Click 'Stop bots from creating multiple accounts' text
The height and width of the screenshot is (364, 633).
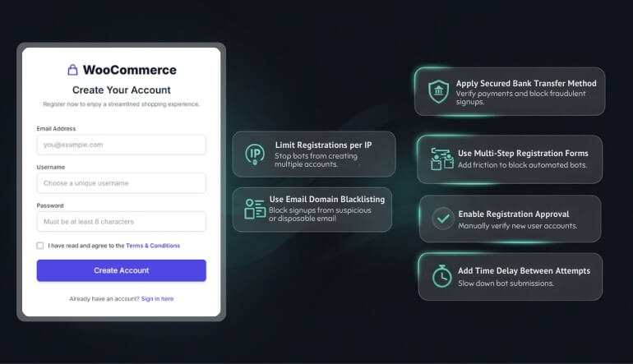[x=316, y=160]
